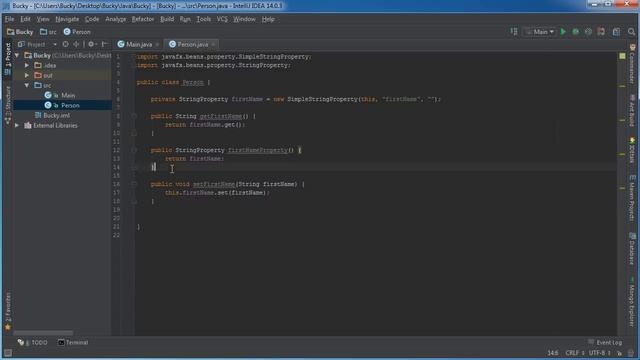Open the Run menu
This screenshot has width=640, height=360.
tap(185, 19)
